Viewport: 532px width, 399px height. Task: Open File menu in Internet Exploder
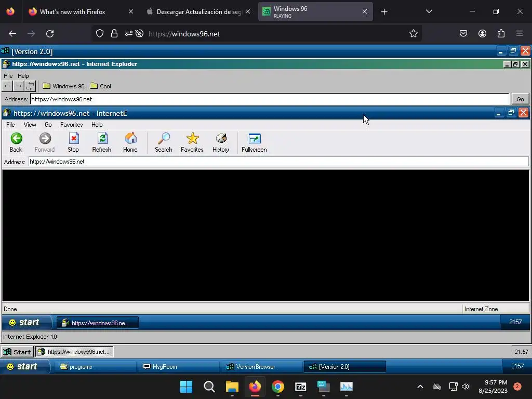(x=8, y=76)
